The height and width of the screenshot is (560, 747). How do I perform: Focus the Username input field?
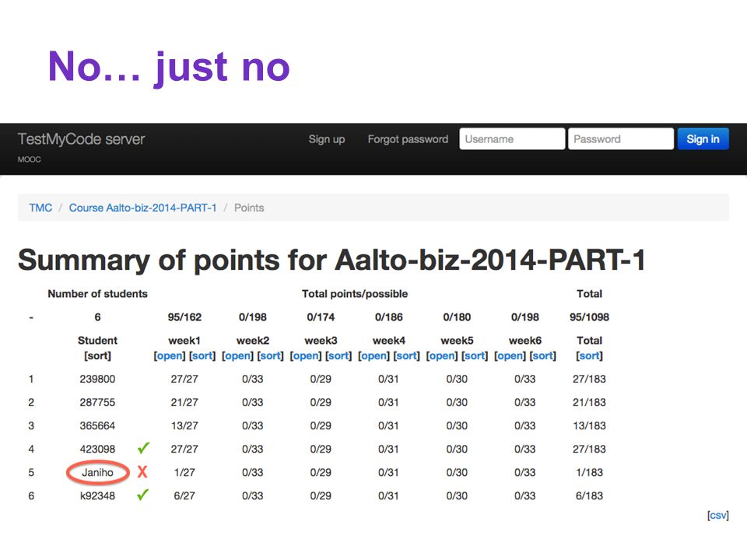(x=512, y=139)
